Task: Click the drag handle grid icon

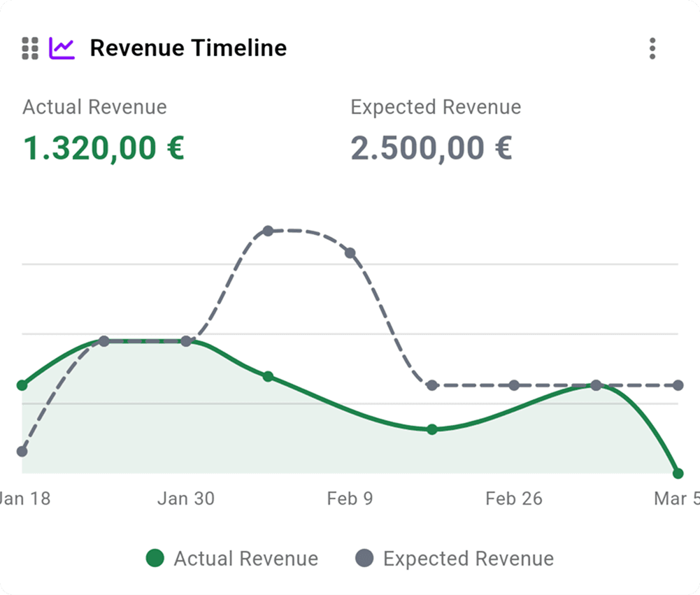Action: click(29, 47)
